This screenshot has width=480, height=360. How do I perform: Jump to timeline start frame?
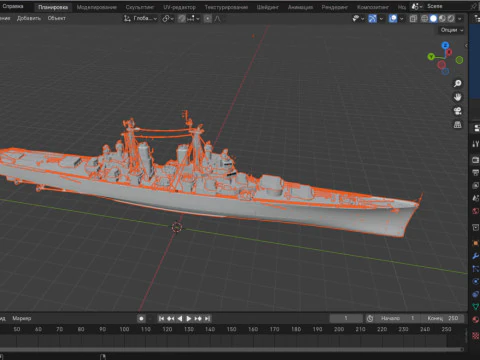click(161, 319)
